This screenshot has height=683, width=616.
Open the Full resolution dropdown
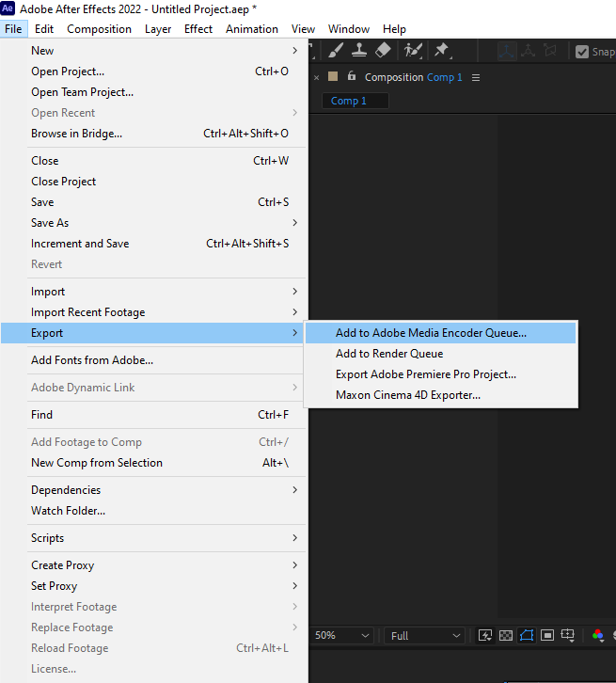pyautogui.click(x=423, y=636)
